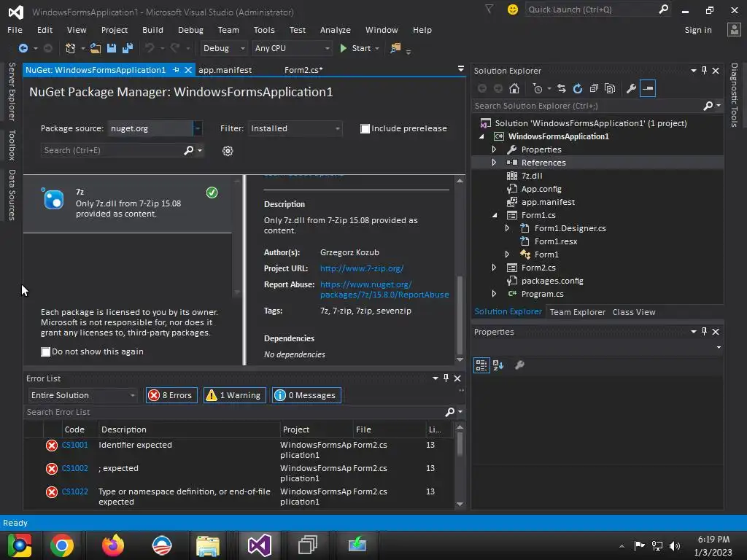The image size is (747, 560).
Task: Click the NuGet search magnifier icon
Action: point(189,150)
